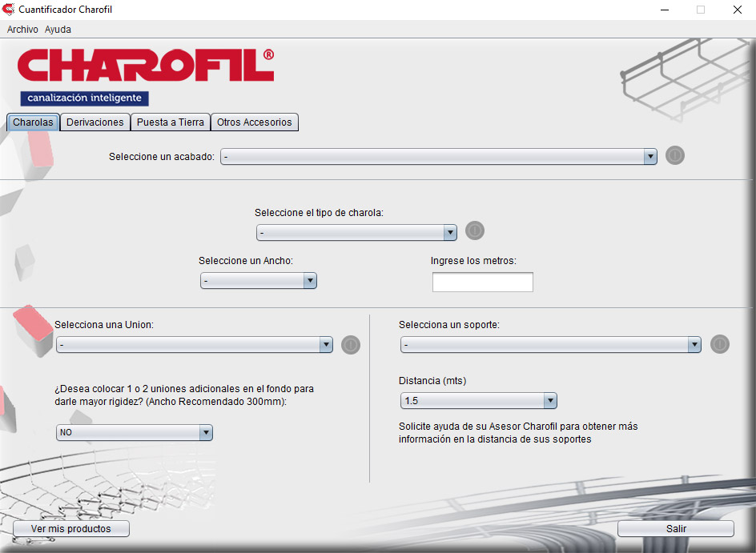Open the Distancia (mts) dropdown showing 1.5
The image size is (756, 553).
(478, 401)
